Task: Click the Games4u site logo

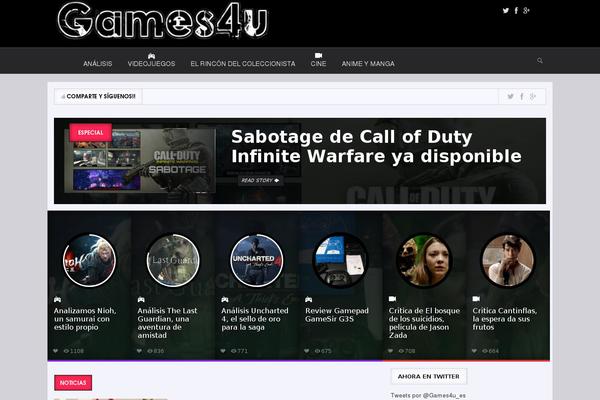Action: pyautogui.click(x=163, y=20)
